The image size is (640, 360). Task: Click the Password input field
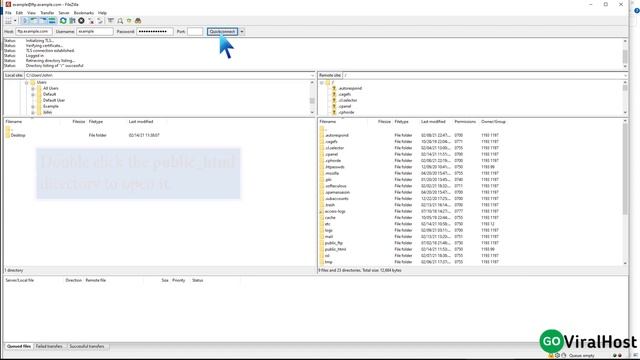click(154, 31)
